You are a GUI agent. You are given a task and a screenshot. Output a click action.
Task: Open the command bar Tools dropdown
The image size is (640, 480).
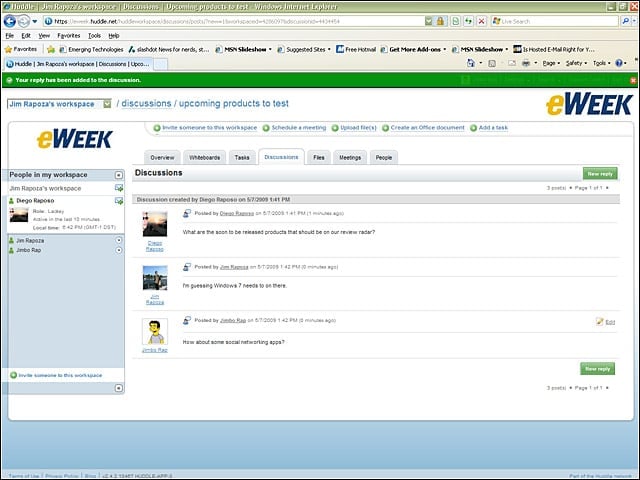pos(601,63)
